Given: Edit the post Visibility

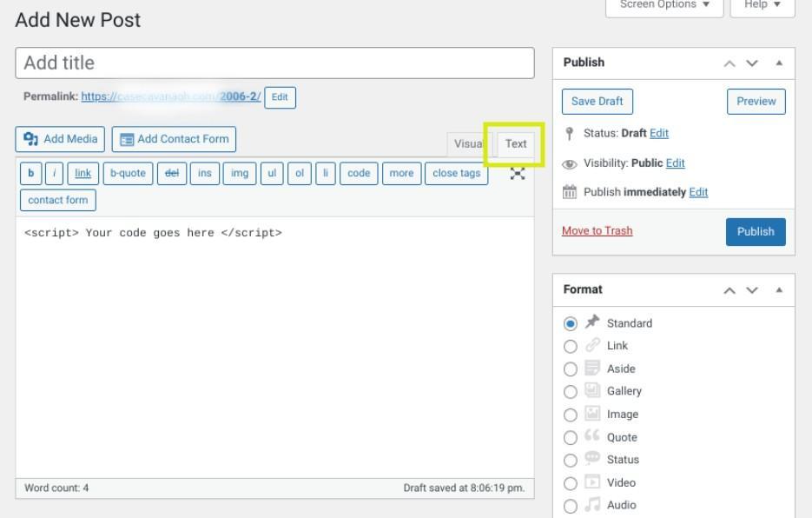Looking at the screenshot, I should 676,163.
